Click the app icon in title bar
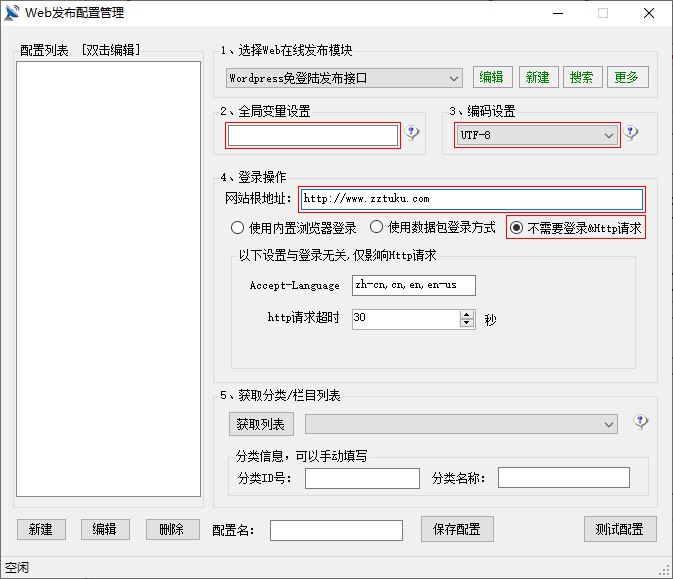Image resolution: width=673 pixels, height=579 pixels. point(12,13)
